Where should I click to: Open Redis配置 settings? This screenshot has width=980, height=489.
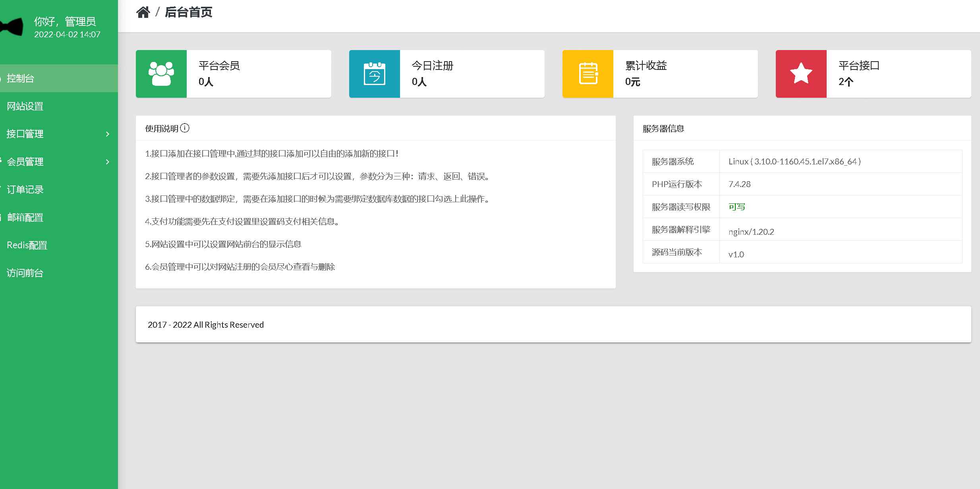tap(27, 245)
